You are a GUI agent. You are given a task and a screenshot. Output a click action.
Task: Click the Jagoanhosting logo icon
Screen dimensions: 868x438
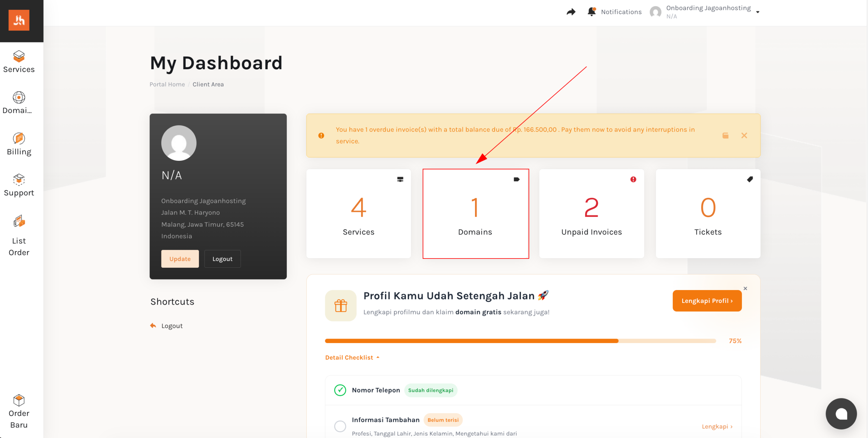[19, 20]
